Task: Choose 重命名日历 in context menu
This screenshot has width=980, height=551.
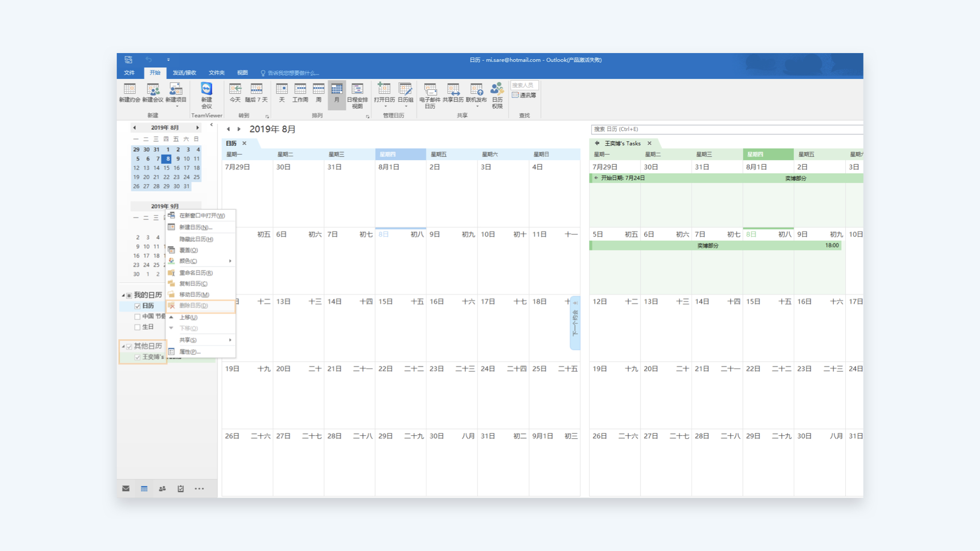Action: tap(201, 273)
